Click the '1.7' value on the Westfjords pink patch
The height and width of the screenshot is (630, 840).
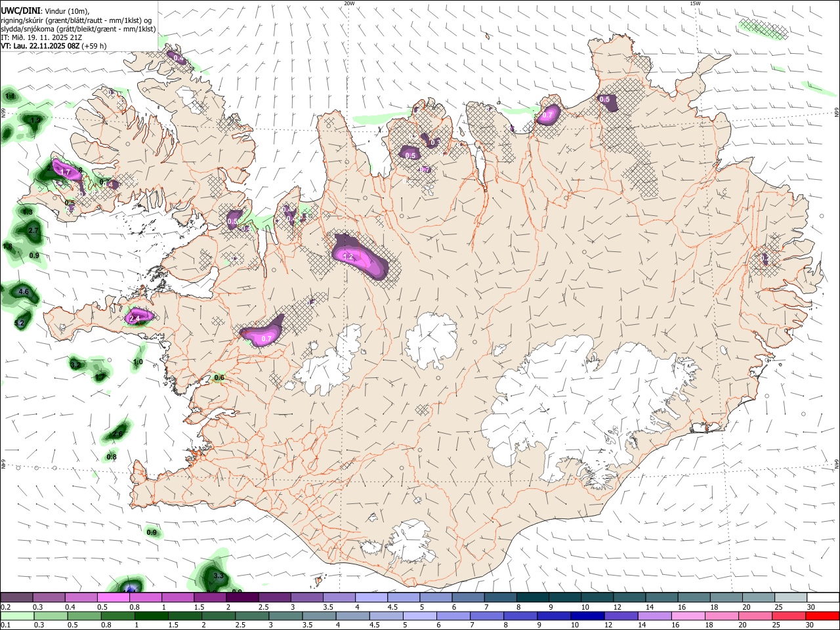[65, 172]
